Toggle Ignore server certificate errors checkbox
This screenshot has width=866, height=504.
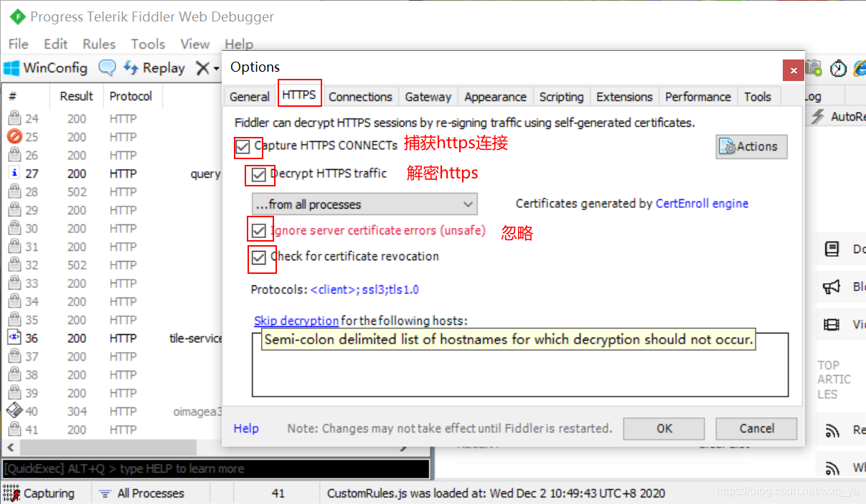pos(259,231)
